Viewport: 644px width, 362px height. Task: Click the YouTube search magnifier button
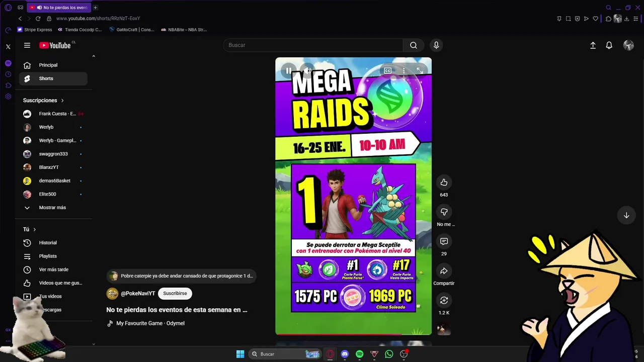point(414,45)
